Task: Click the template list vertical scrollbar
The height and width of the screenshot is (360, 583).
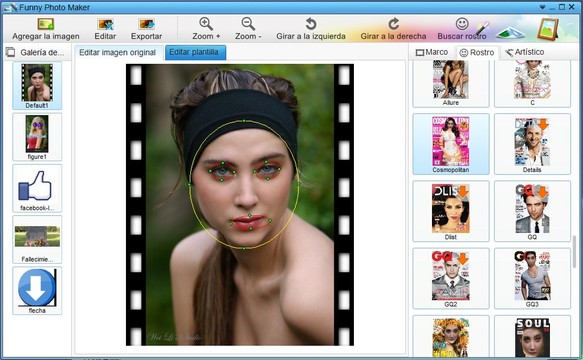Action: coord(575,252)
